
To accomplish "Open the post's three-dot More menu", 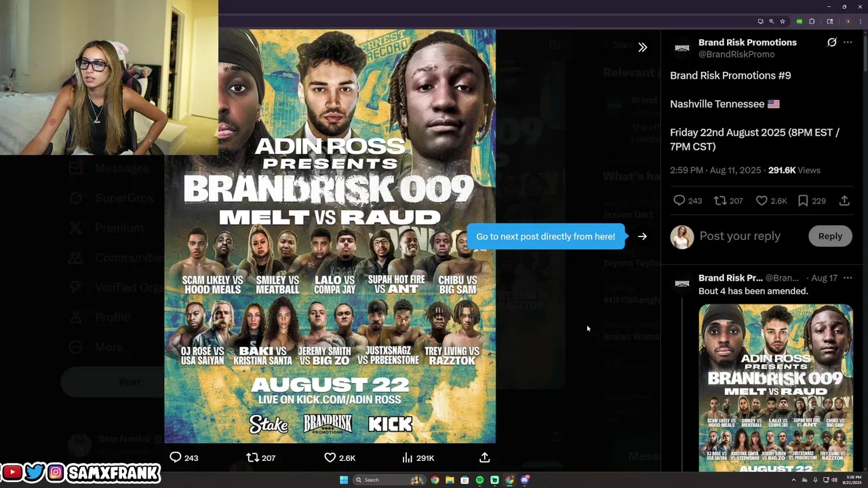I will coord(848,42).
